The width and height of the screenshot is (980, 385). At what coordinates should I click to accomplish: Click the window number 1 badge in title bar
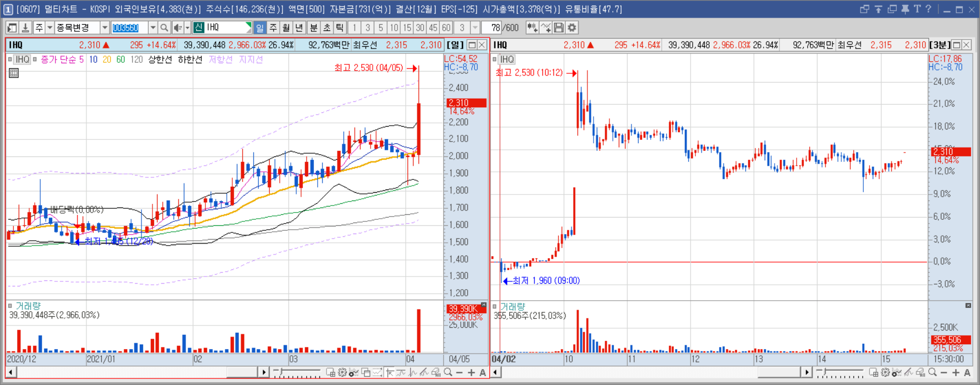point(8,9)
